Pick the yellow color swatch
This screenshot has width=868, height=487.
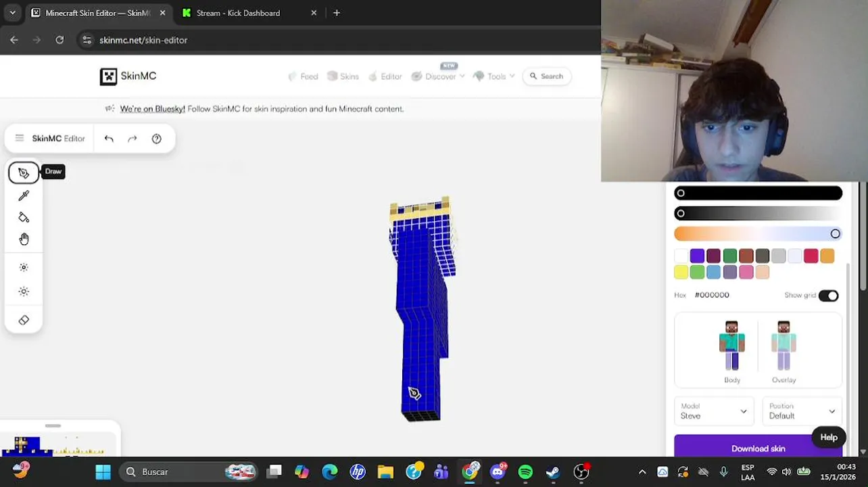pos(681,272)
